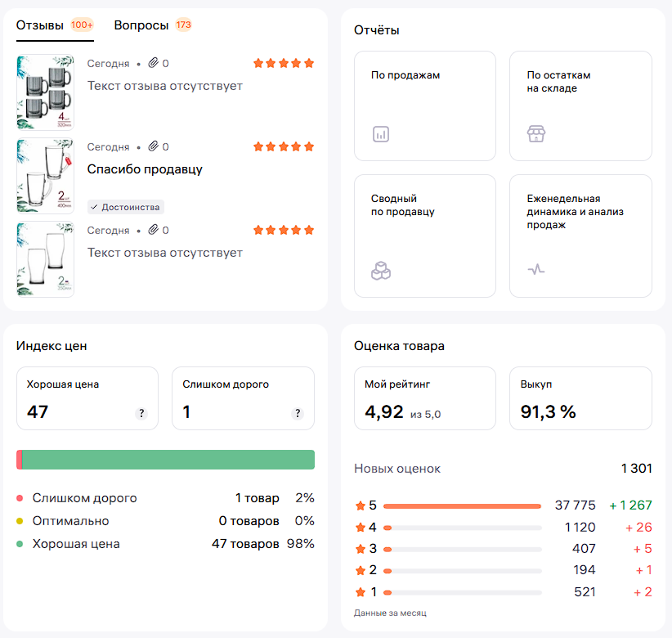Click the Спасибо продавцу review text
This screenshot has height=638, width=672.
[x=145, y=169]
